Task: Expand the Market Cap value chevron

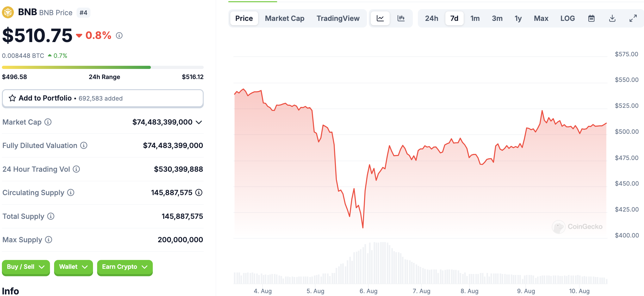Action: [199, 122]
